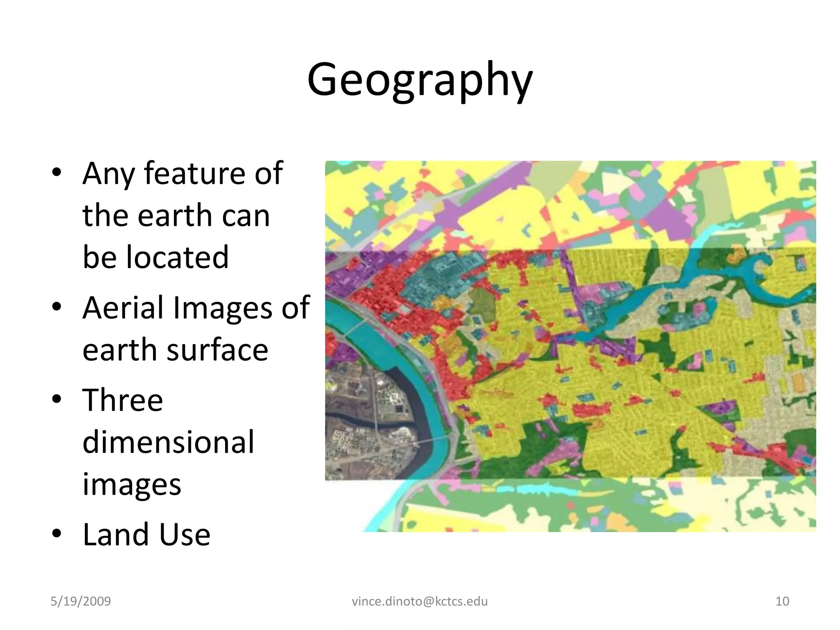This screenshot has width=840, height=630.
Task: Click the date '5/19/2009' in the footer
Action: coord(80,601)
